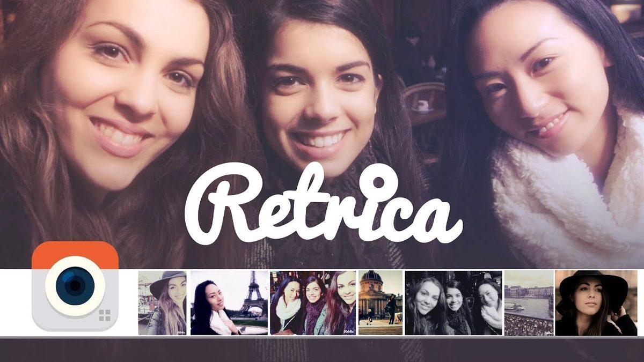Select the sepia thumbnail of woman in hat
The image size is (644, 362).
(162, 303)
